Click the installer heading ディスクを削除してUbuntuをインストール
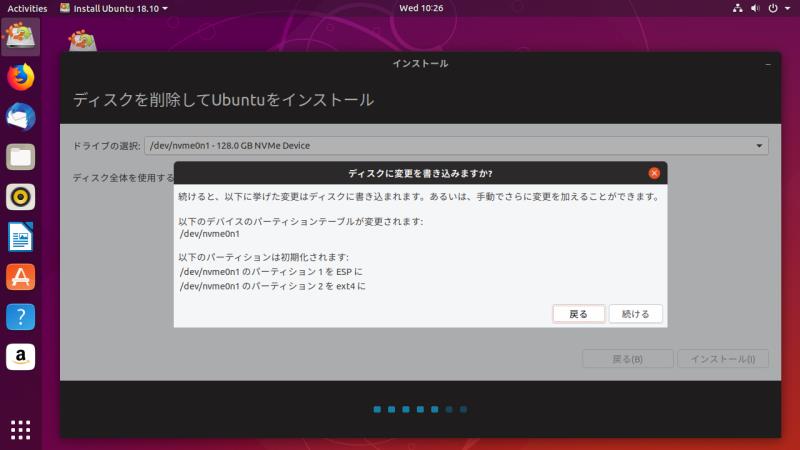This screenshot has height=450, width=800. pyautogui.click(x=223, y=100)
